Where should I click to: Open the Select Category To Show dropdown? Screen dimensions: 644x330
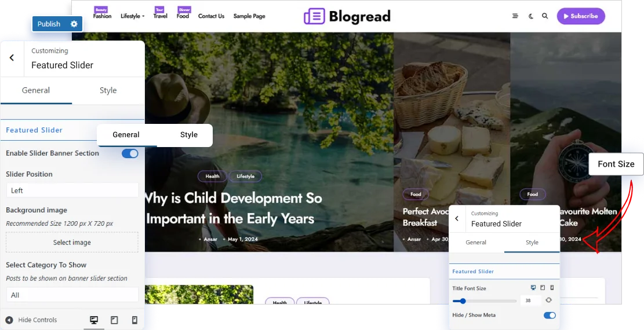[72, 295]
